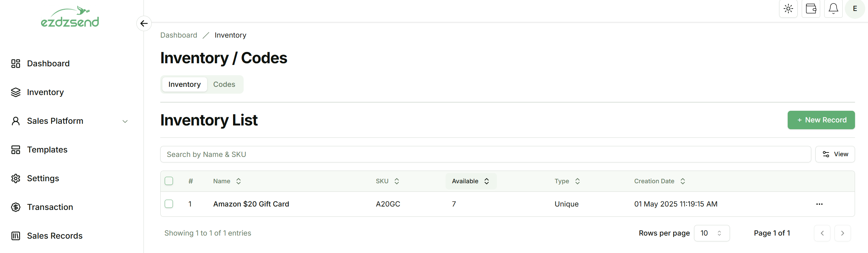868x253 pixels.
Task: Open the Rows per page dropdown
Action: [711, 233]
